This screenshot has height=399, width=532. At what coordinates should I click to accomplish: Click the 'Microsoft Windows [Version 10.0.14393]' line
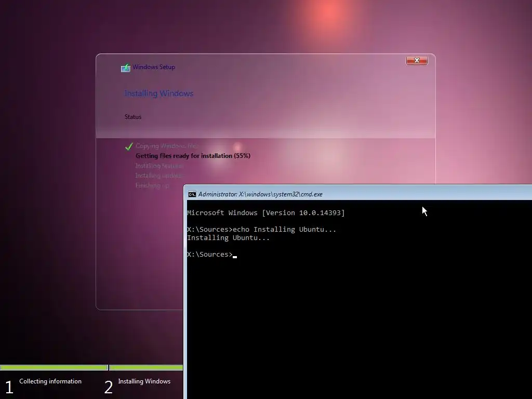(265, 212)
